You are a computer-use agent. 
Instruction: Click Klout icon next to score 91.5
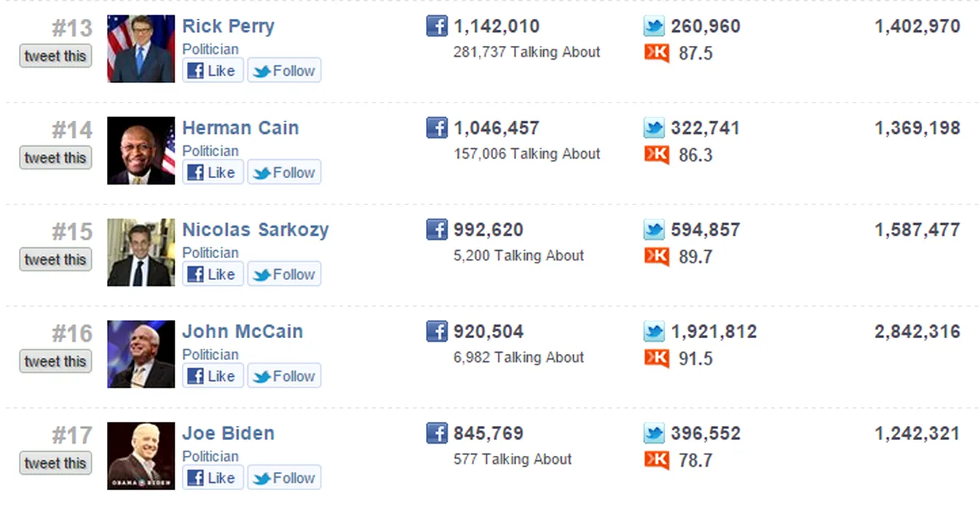coord(656,358)
